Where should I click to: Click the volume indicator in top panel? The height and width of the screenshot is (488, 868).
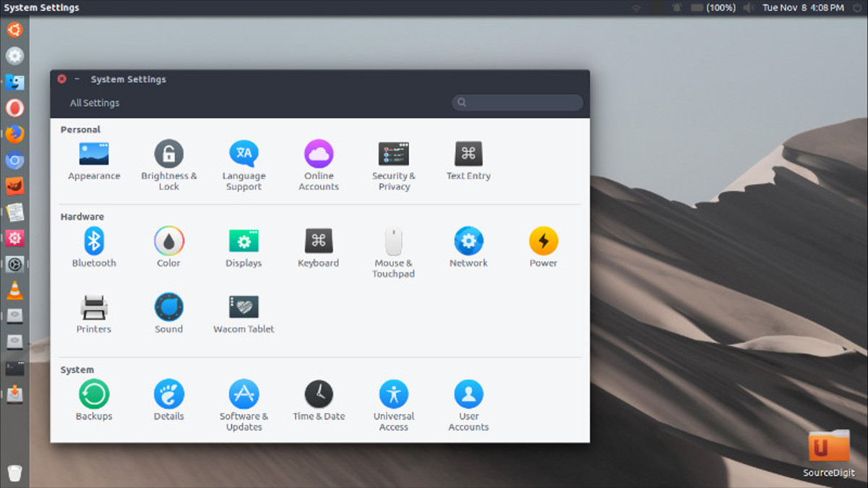point(749,8)
